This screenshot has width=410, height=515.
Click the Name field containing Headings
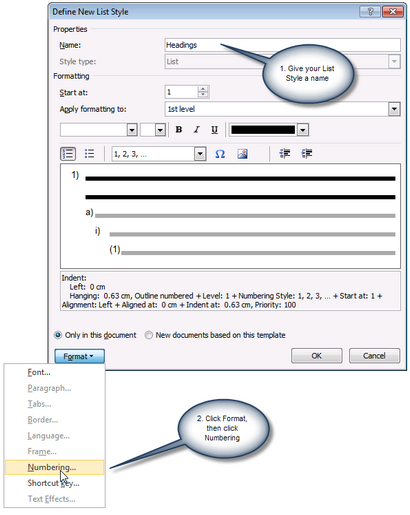tap(282, 45)
